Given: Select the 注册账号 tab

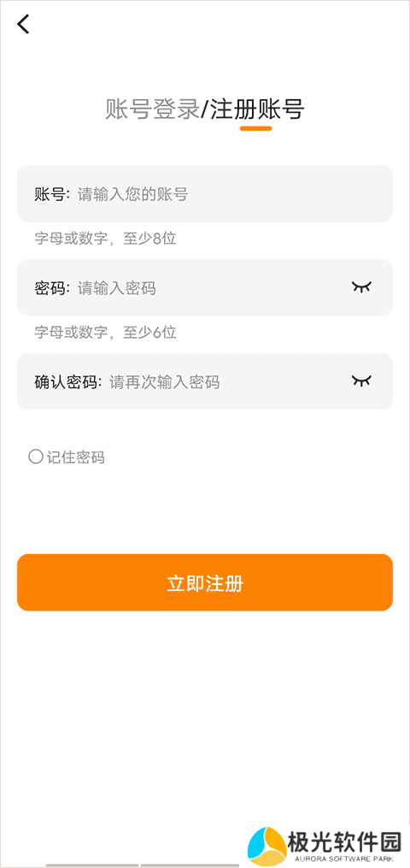Looking at the screenshot, I should pos(257,109).
